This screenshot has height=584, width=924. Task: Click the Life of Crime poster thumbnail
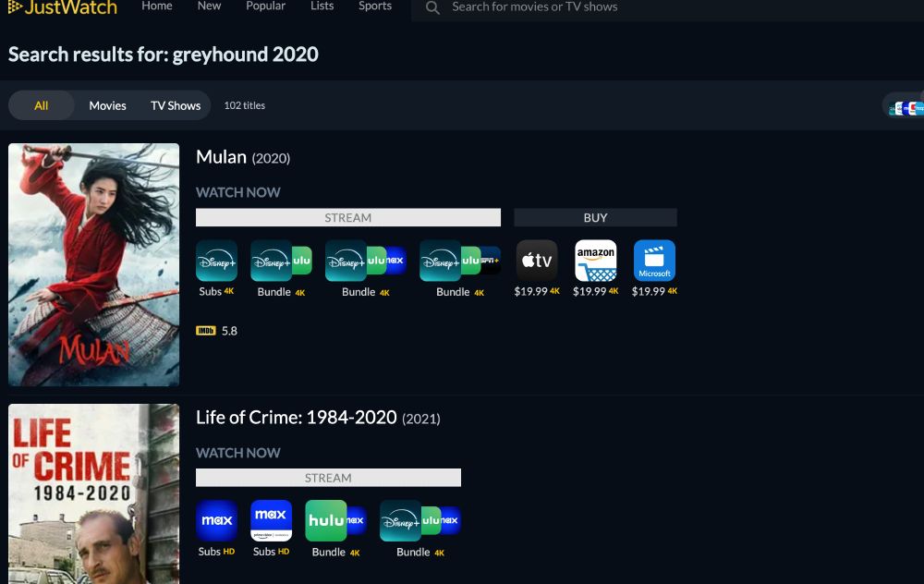tap(93, 493)
